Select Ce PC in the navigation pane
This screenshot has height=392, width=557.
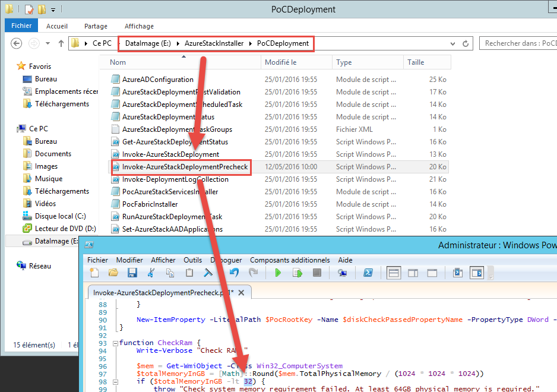(39, 129)
